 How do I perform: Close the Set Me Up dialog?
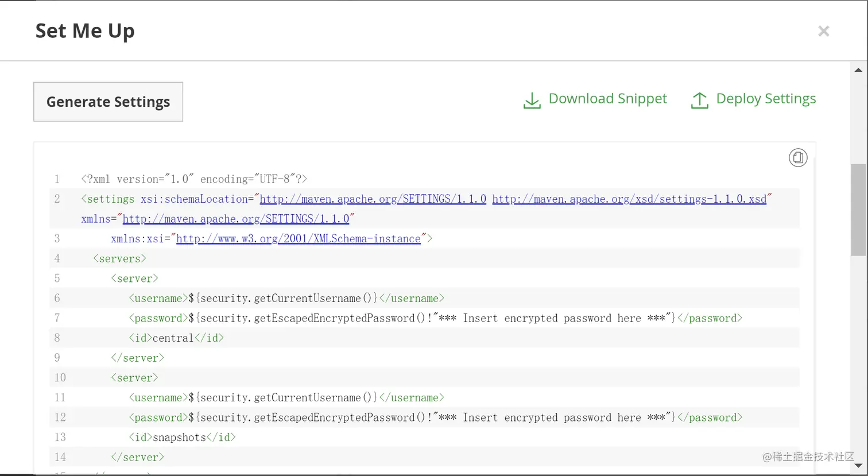pyautogui.click(x=823, y=31)
